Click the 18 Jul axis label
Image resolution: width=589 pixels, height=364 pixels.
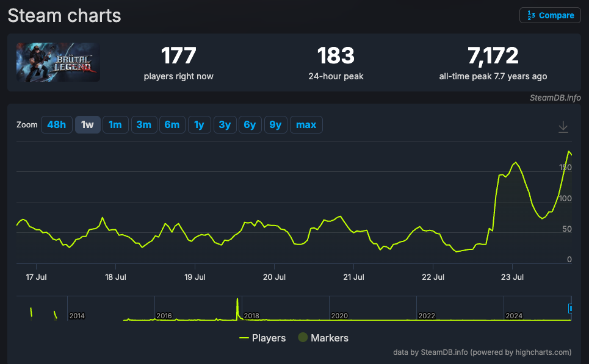(116, 277)
